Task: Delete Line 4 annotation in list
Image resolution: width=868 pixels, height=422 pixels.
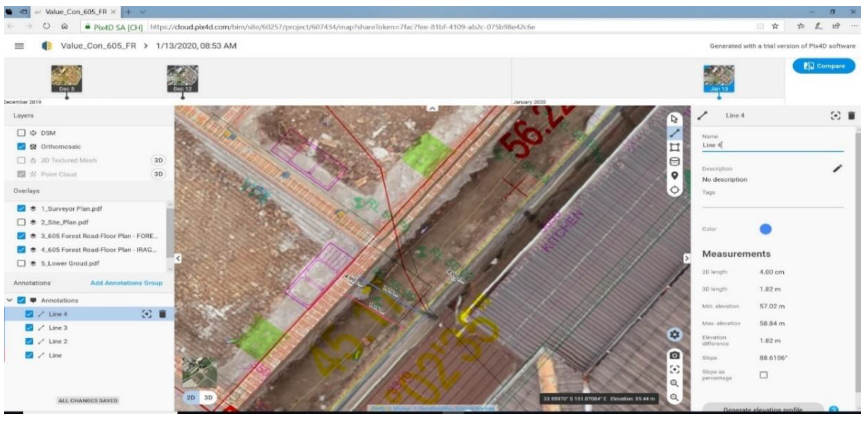Action: tap(162, 314)
